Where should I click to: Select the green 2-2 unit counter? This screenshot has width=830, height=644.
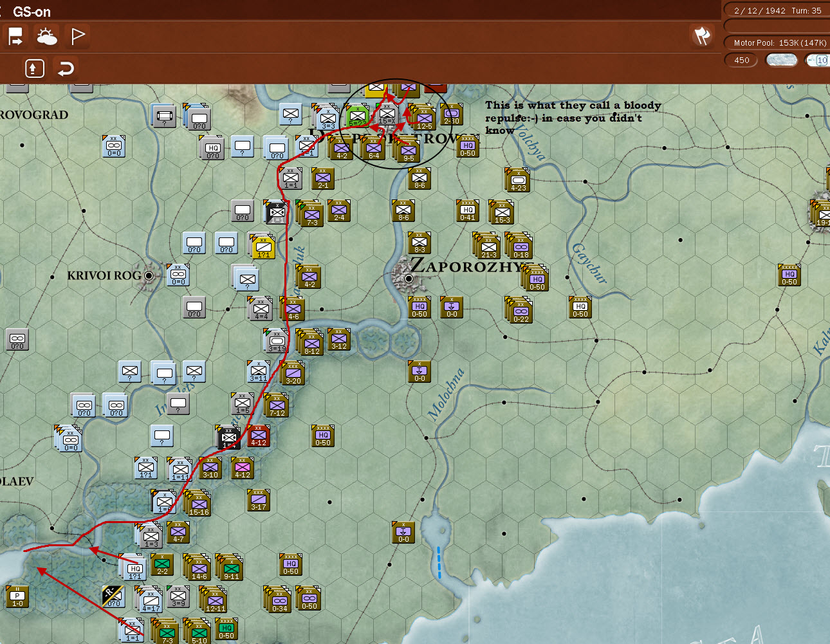162,564
